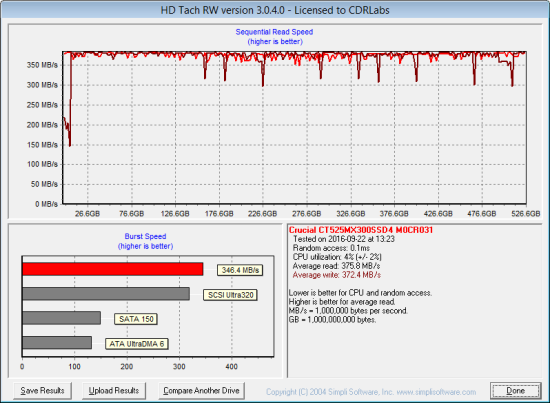Click the Average read 375.8 MB/s line
This screenshot has height=403, width=550.
click(336, 266)
